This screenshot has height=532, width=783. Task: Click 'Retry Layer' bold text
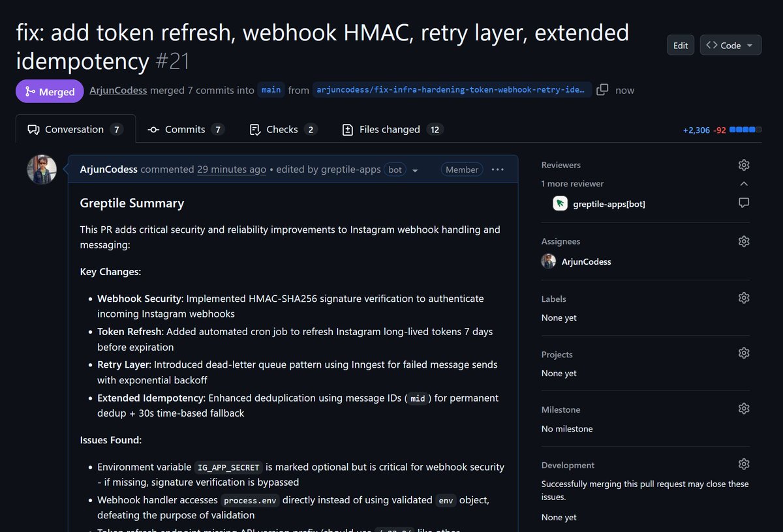point(123,364)
